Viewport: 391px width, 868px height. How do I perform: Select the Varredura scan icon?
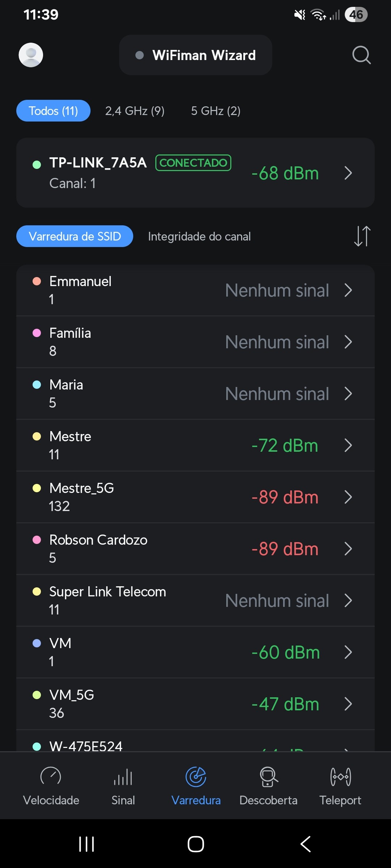click(x=196, y=777)
